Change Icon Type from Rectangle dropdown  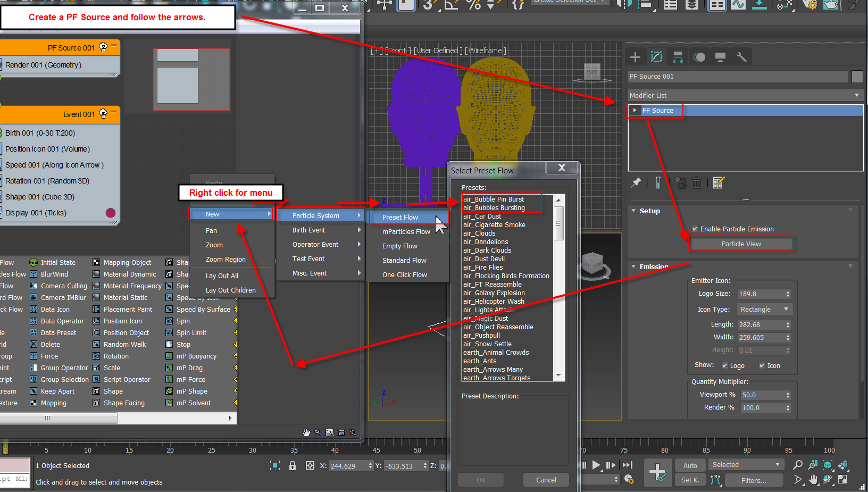(764, 309)
